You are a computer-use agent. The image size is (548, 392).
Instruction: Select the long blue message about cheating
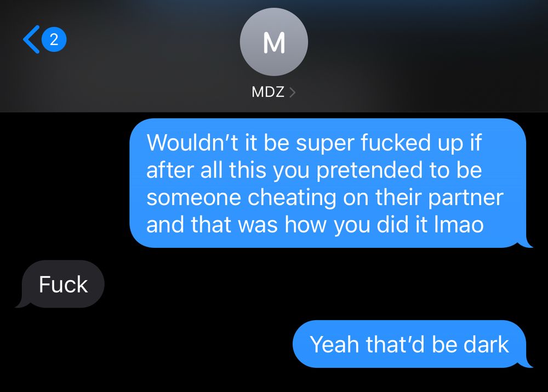pyautogui.click(x=328, y=183)
